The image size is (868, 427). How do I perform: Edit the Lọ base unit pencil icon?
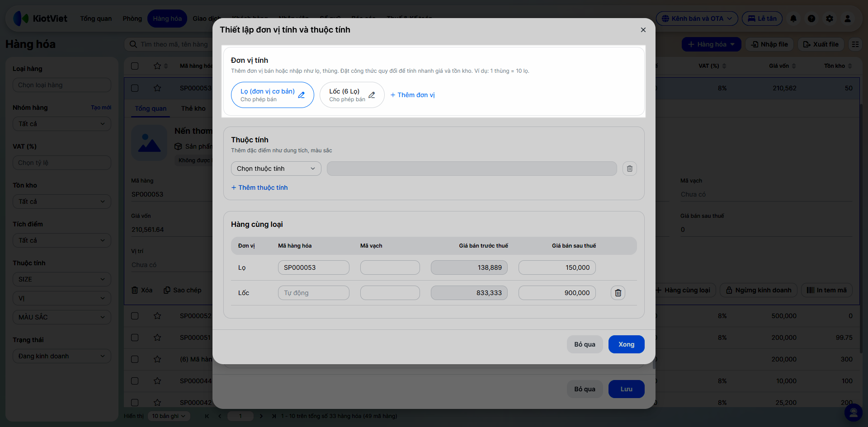tap(302, 95)
